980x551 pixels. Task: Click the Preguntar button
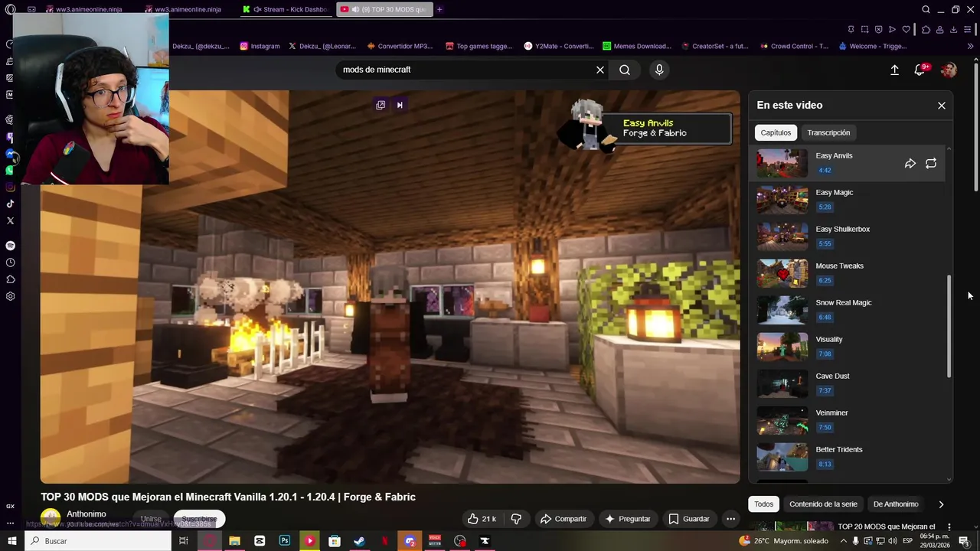[x=627, y=519]
